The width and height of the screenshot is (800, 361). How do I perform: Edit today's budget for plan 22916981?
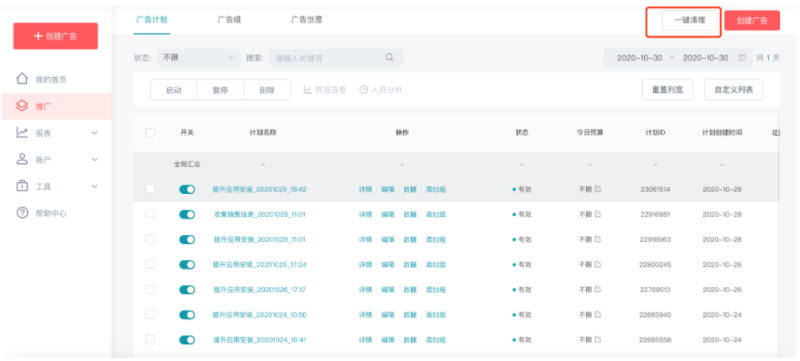(x=598, y=214)
